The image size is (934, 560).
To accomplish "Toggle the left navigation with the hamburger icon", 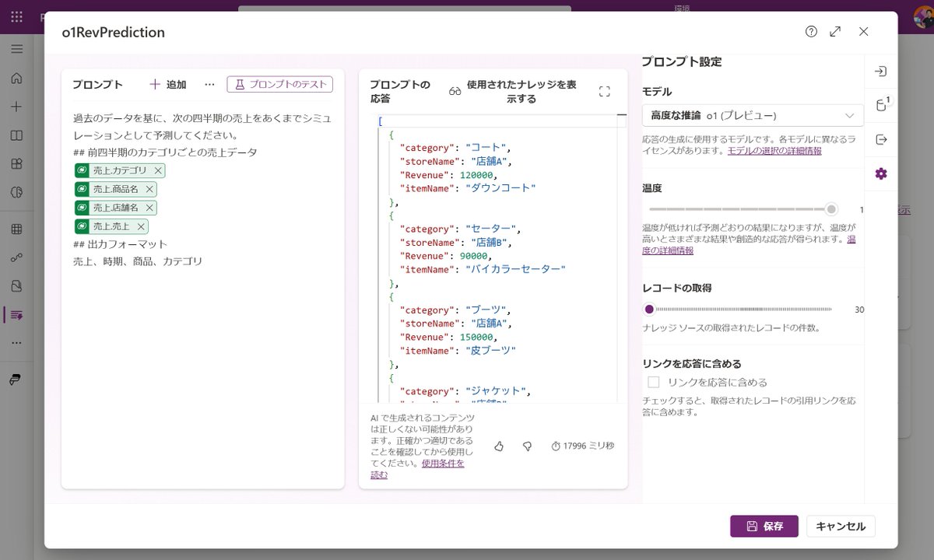I will click(16, 48).
